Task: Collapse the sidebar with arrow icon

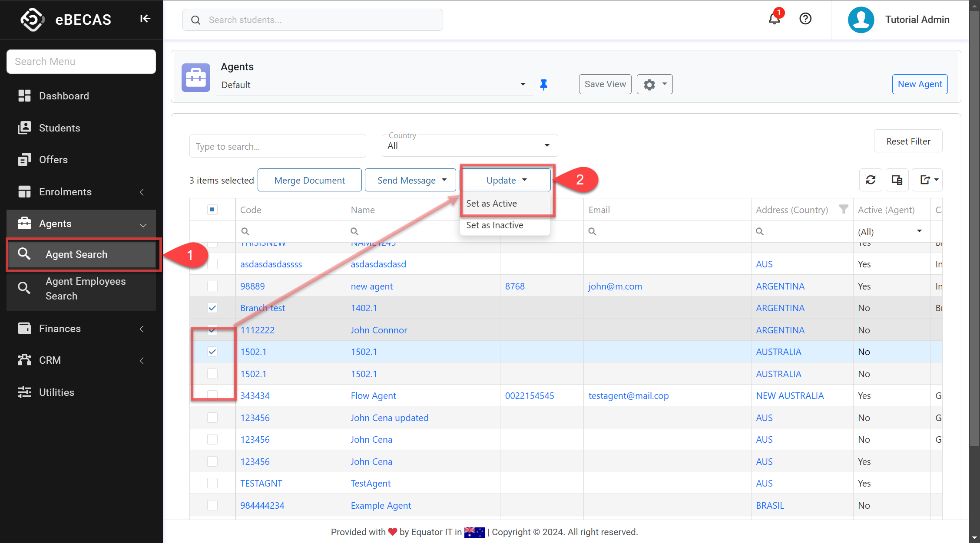Action: pos(145,19)
